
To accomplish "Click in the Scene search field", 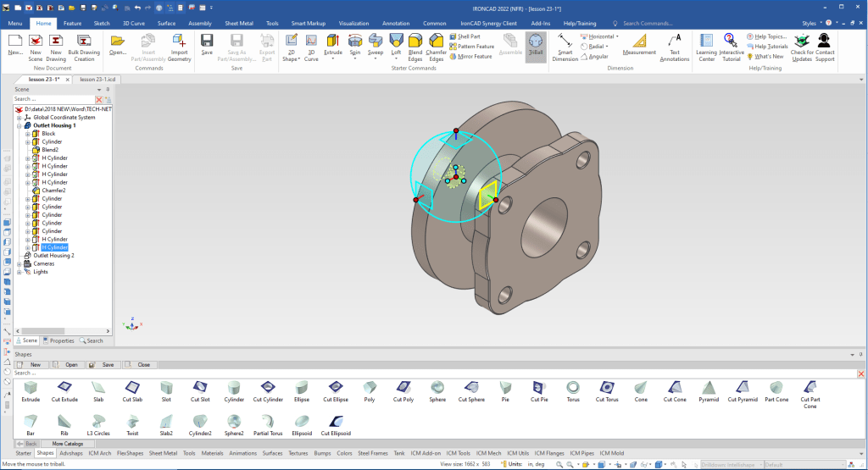I will point(51,99).
